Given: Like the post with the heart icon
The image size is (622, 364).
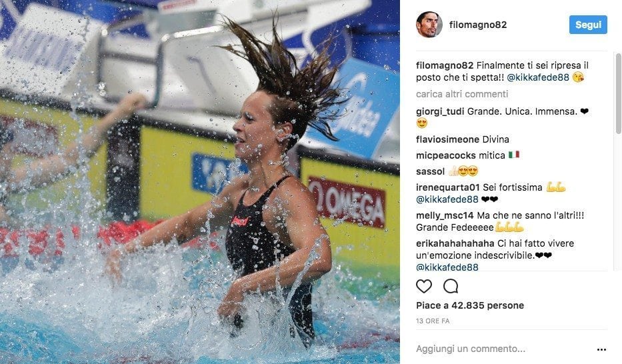Looking at the screenshot, I should (423, 286).
